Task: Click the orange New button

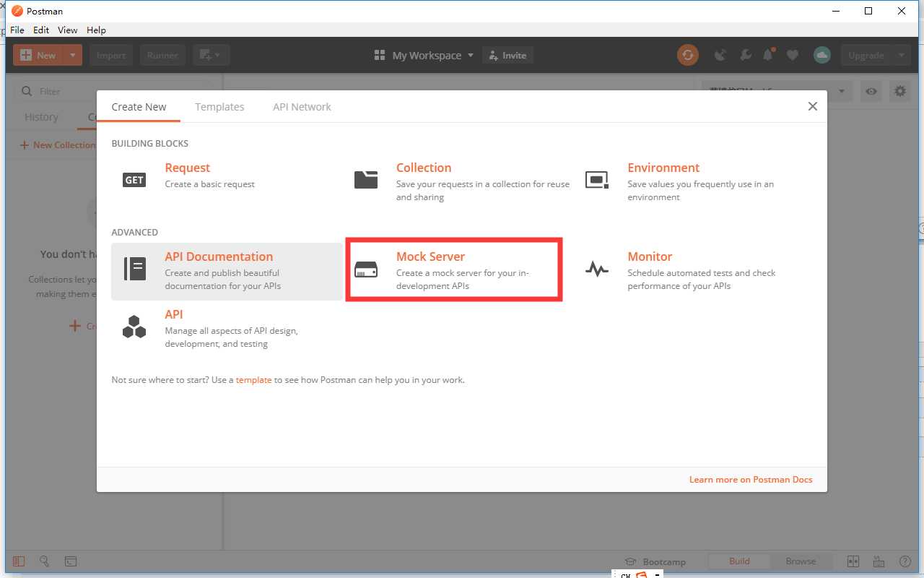Action: click(x=38, y=55)
